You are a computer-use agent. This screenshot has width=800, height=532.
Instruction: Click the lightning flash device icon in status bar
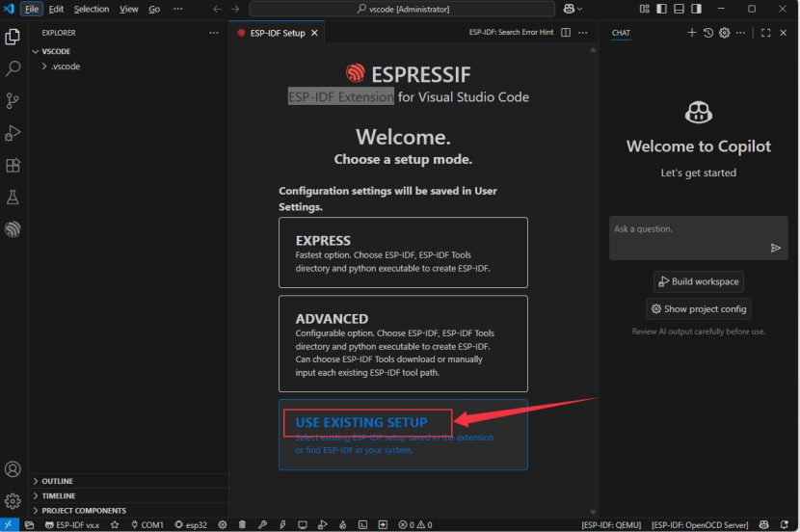click(x=282, y=524)
